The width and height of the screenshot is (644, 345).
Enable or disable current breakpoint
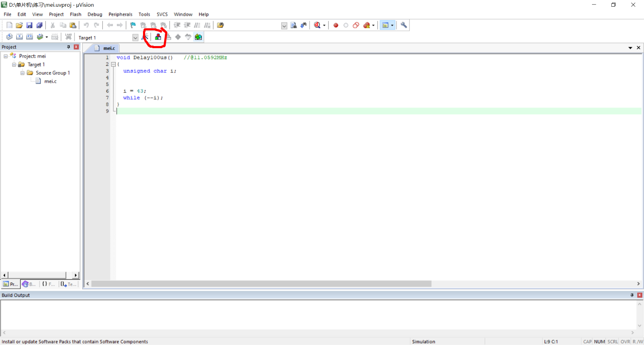point(345,25)
